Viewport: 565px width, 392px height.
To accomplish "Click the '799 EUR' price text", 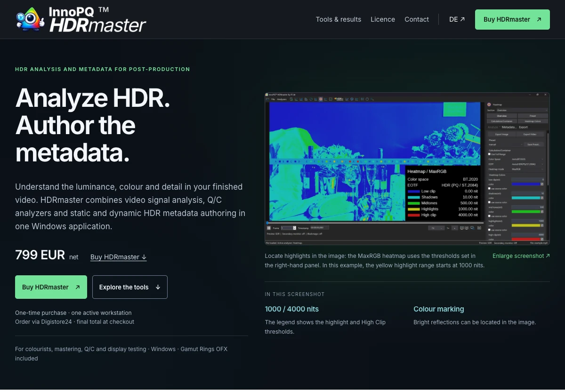I will tap(40, 255).
